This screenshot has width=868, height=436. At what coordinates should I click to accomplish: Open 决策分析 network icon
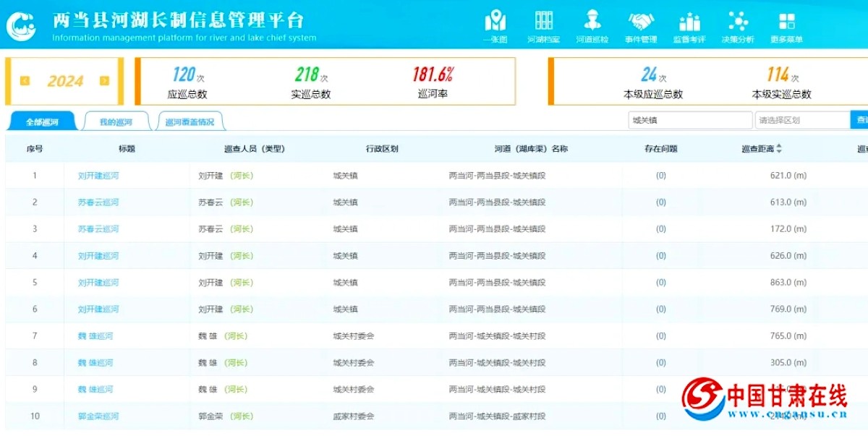point(738,22)
